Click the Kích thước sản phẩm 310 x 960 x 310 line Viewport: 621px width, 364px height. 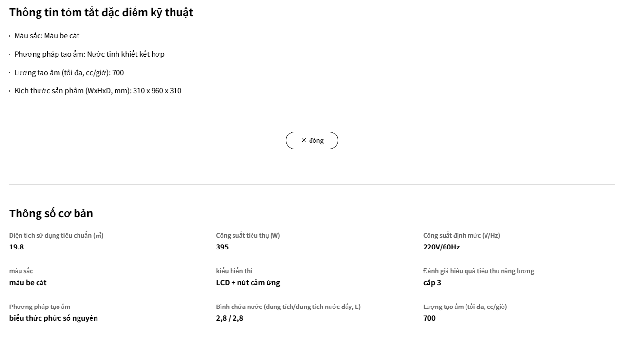pyautogui.click(x=97, y=91)
